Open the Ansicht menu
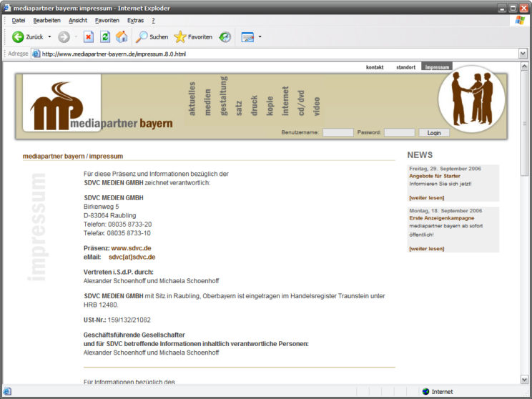The width and height of the screenshot is (532, 399). [x=78, y=20]
